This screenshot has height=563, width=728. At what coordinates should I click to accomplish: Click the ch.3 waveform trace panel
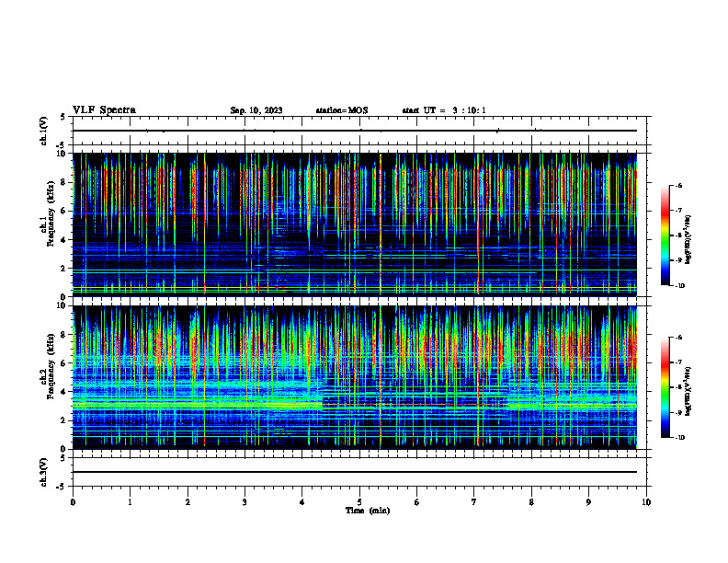click(359, 472)
